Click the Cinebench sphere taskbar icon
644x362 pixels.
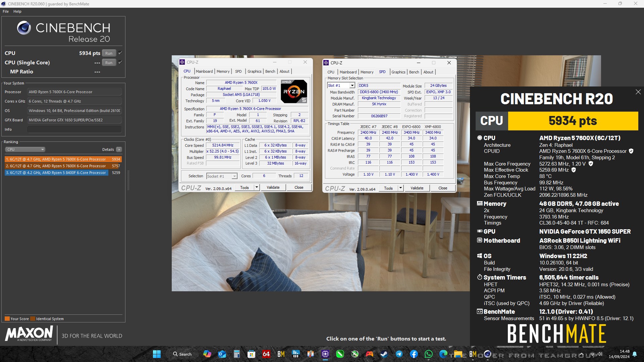487,354
